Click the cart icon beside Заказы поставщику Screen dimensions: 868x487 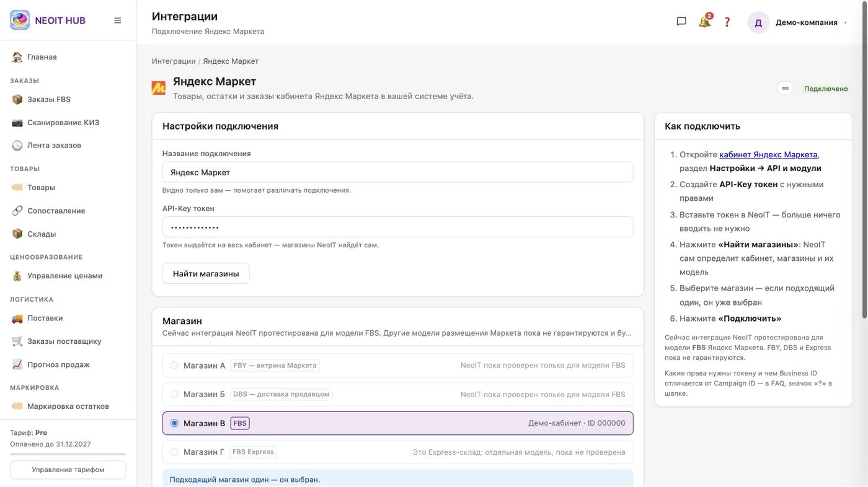pyautogui.click(x=17, y=341)
